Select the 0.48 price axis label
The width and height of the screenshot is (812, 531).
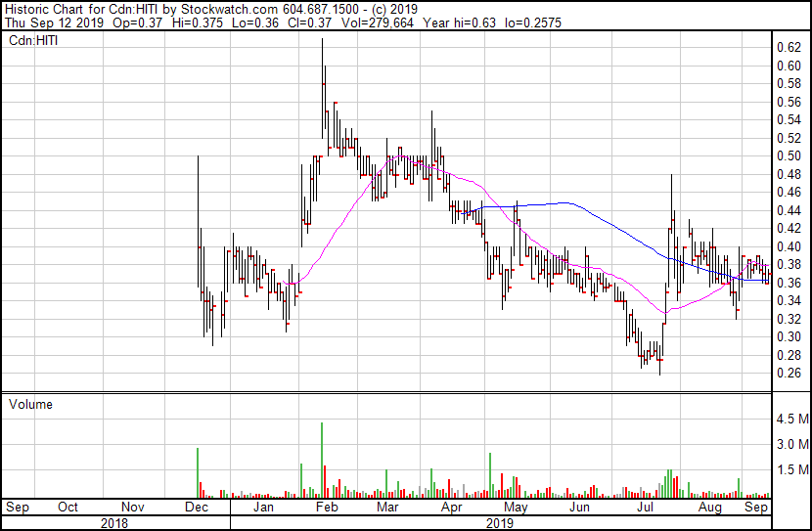click(789, 174)
